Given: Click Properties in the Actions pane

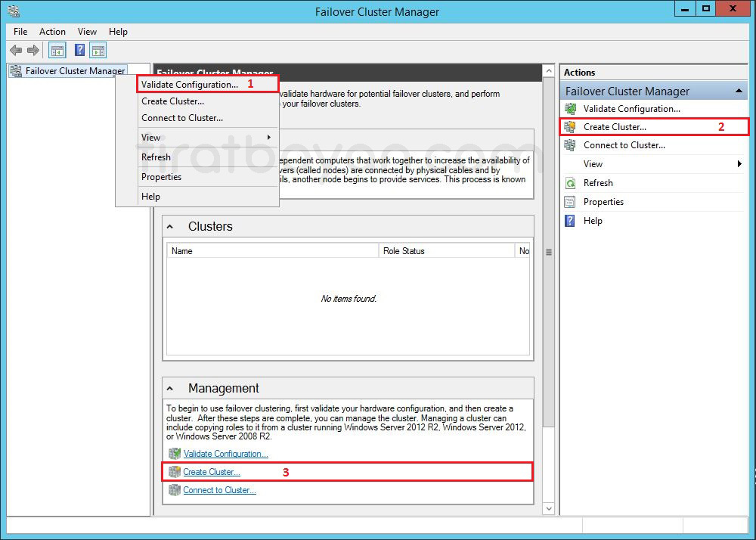Looking at the screenshot, I should pyautogui.click(x=603, y=202).
